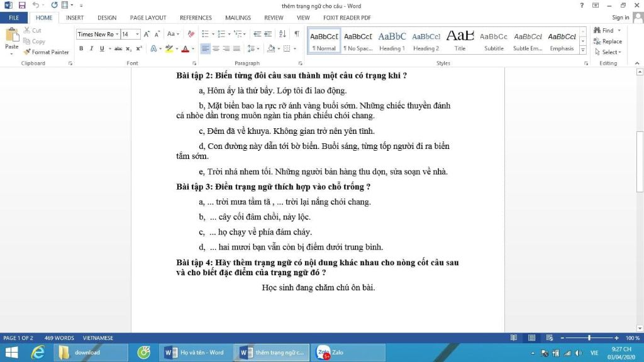644x362 pixels.
Task: Open the Select dropdown in Editing
Action: coord(608,52)
